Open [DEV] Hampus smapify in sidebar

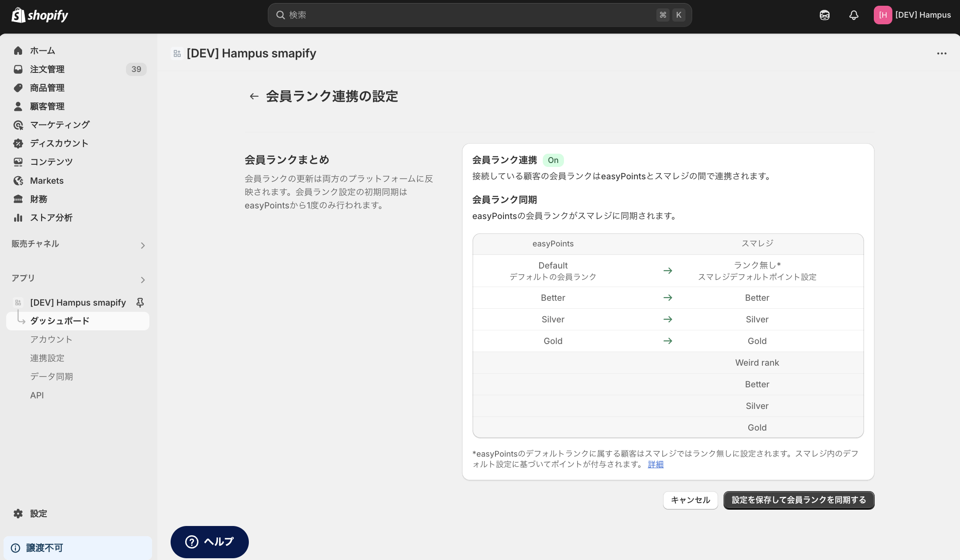(78, 303)
